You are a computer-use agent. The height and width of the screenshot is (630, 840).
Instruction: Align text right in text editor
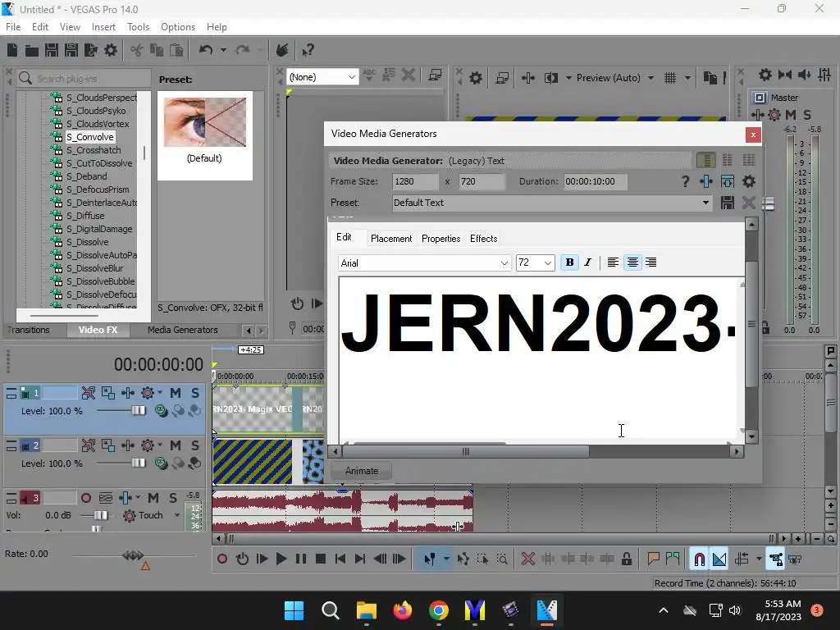651,262
